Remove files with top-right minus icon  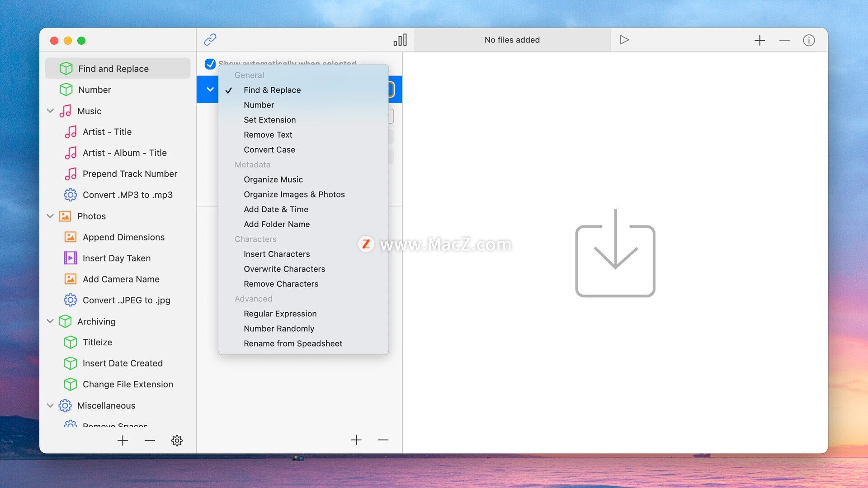(784, 40)
